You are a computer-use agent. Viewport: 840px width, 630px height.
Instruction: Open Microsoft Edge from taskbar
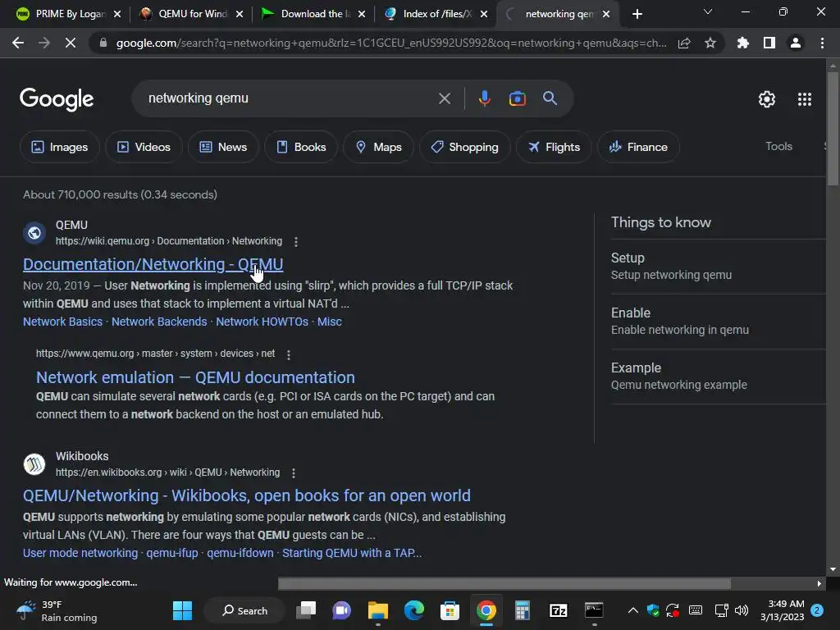click(414, 610)
